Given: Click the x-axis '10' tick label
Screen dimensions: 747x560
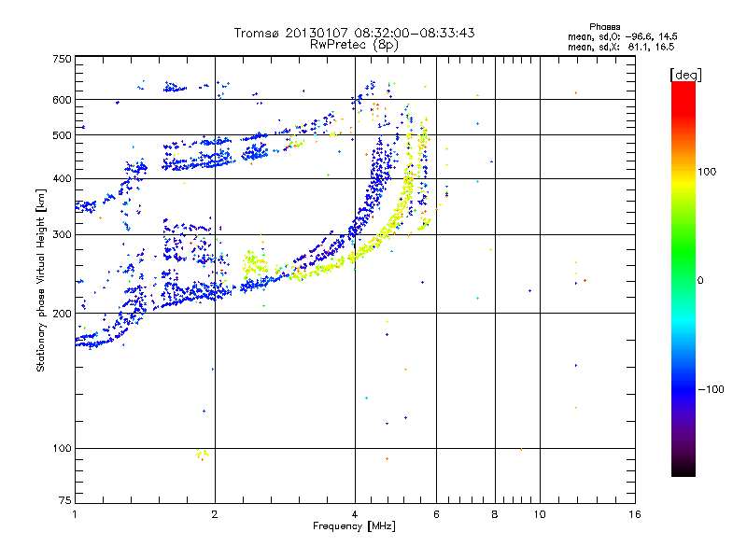Looking at the screenshot, I should tap(540, 514).
